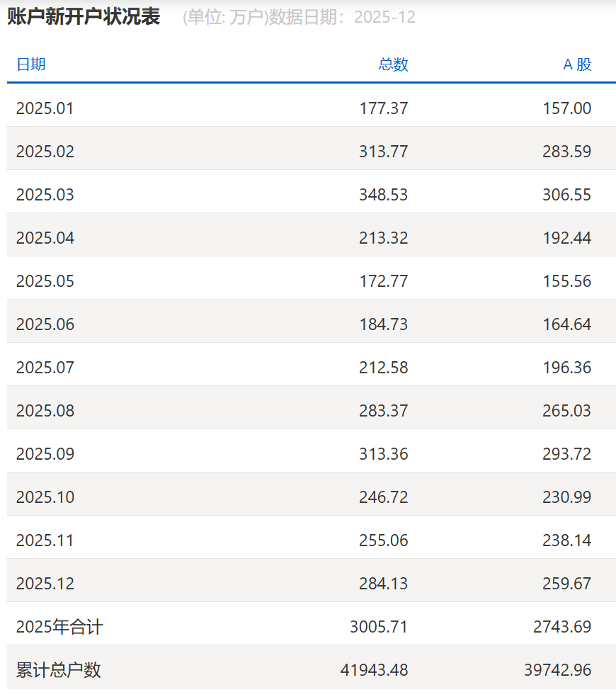Click the 2025.04 row date
The width and height of the screenshot is (616, 697).
point(45,238)
